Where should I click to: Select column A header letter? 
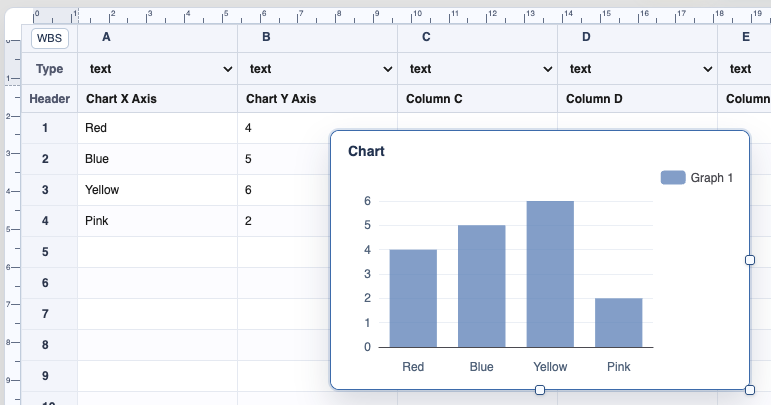pyautogui.click(x=106, y=37)
